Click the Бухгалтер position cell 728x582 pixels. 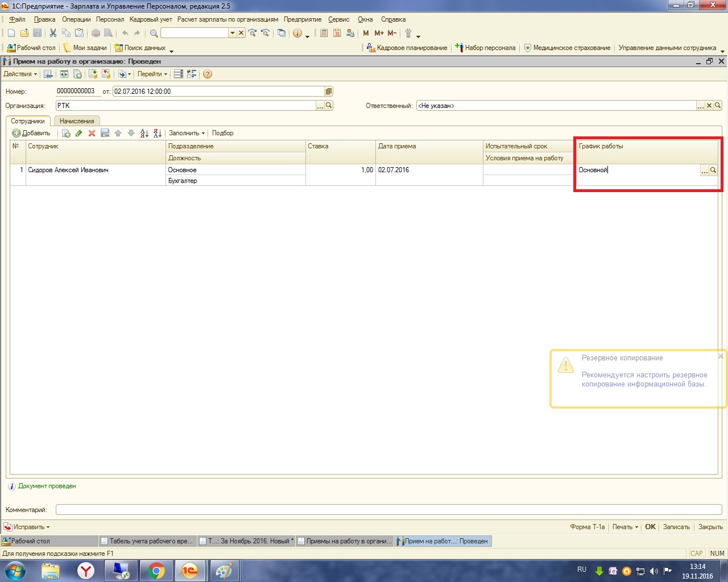click(x=235, y=181)
